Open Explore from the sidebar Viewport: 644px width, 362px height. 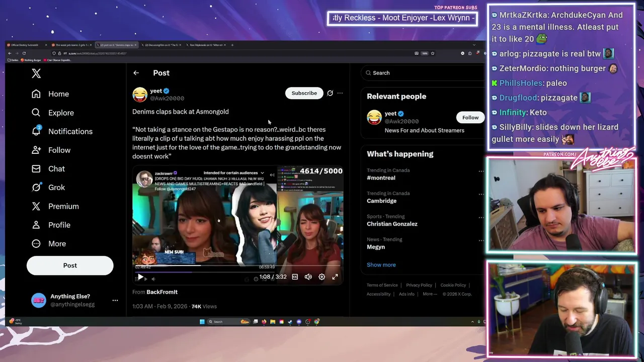(x=53, y=113)
